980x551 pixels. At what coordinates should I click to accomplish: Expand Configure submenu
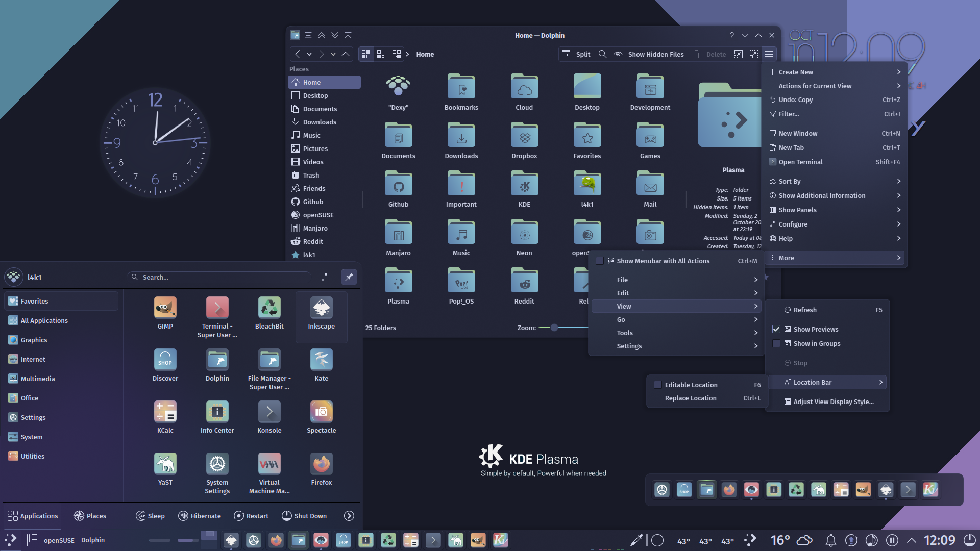click(835, 224)
